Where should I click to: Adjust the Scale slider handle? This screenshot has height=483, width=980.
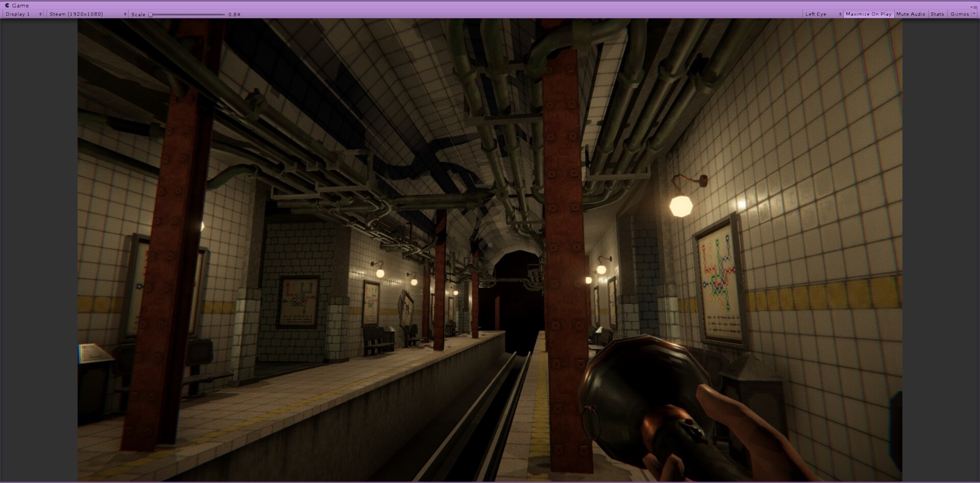point(151,15)
